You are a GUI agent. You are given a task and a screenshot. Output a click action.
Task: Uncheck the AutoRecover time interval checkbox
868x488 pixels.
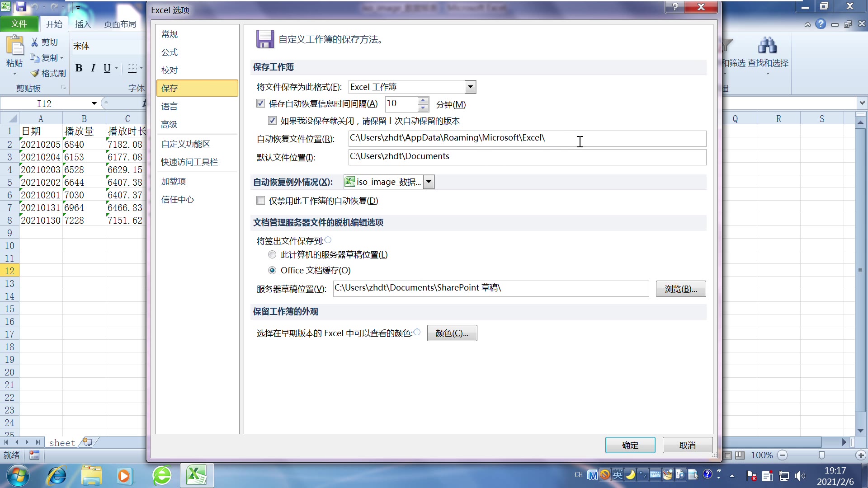tap(260, 103)
